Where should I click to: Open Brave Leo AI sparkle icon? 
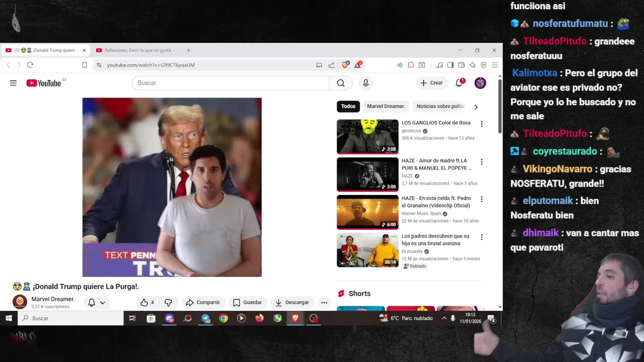pyautogui.click(x=472, y=65)
